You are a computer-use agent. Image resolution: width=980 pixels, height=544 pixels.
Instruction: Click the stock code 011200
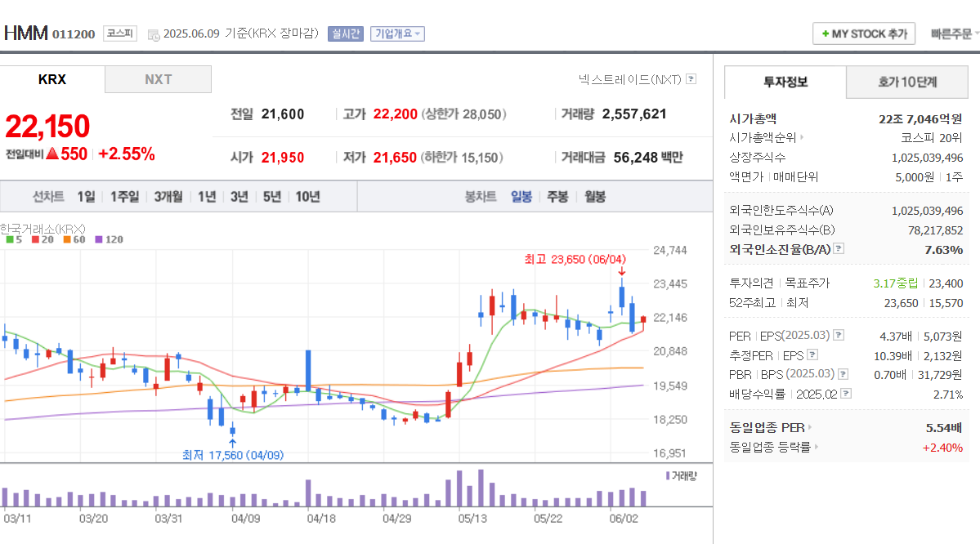(74, 34)
